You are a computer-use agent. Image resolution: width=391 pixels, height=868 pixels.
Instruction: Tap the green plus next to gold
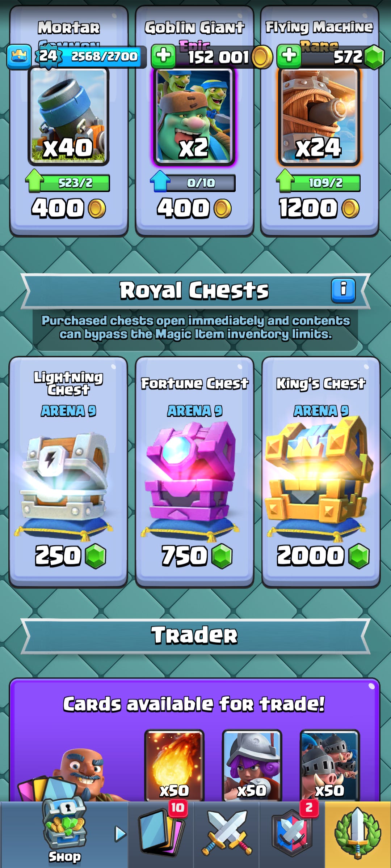click(x=163, y=56)
